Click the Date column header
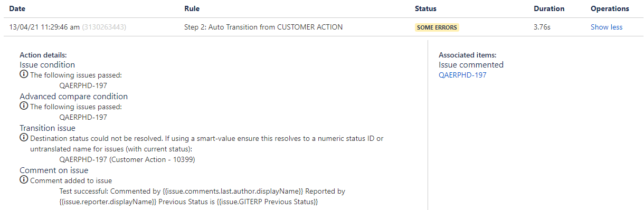Image resolution: width=644 pixels, height=210 pixels. 17,8
